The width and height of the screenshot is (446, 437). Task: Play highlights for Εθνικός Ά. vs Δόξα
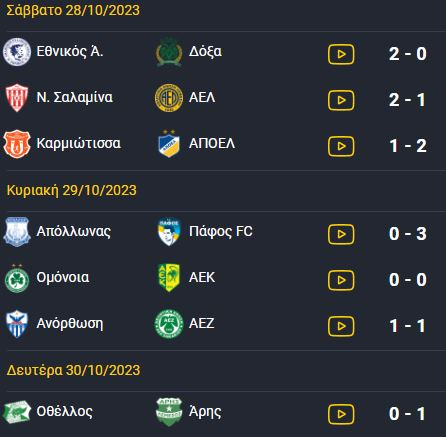pos(341,54)
